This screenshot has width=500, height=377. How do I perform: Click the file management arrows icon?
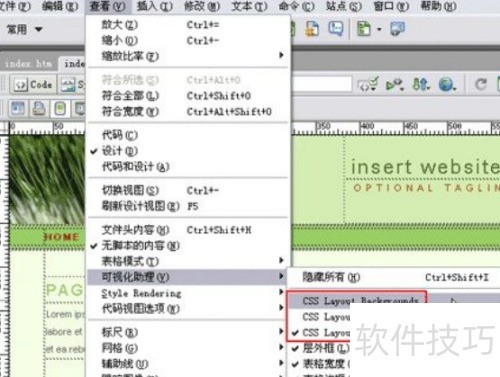coord(420,85)
